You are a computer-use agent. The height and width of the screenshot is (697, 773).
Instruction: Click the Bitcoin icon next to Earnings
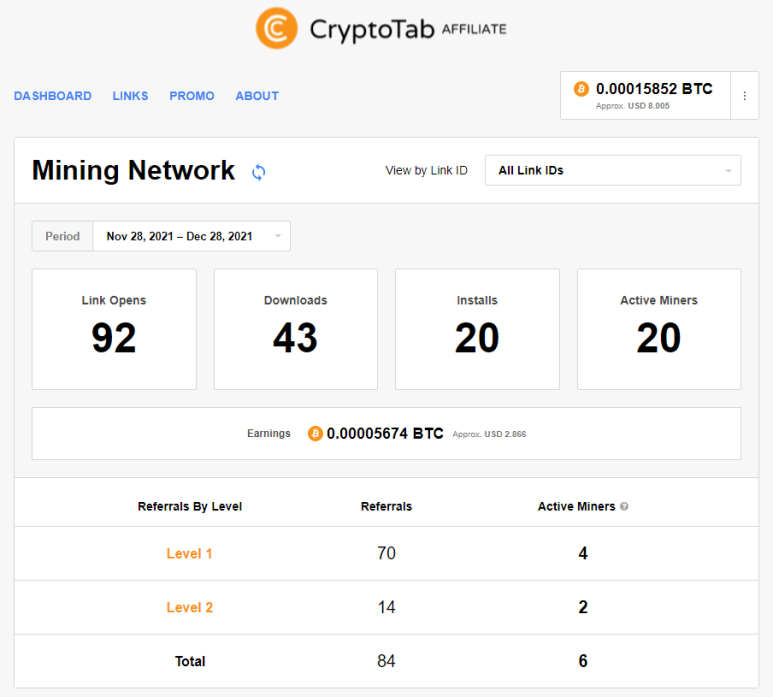[x=315, y=433]
